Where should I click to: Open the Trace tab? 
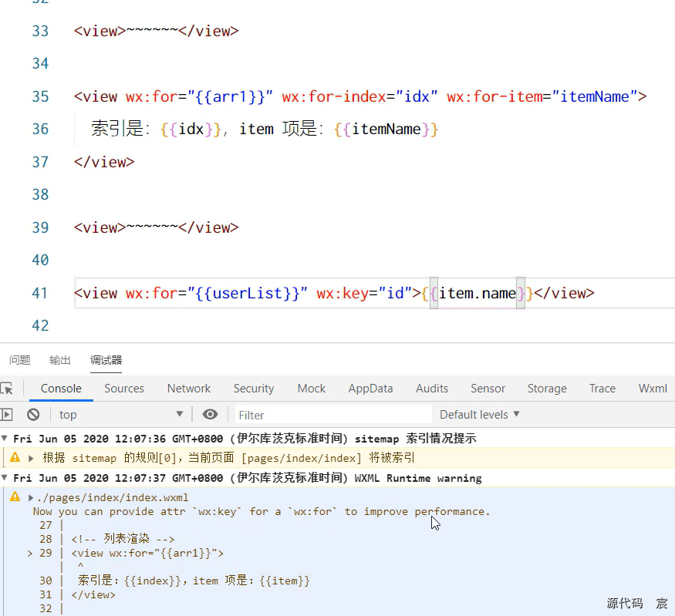(x=602, y=389)
